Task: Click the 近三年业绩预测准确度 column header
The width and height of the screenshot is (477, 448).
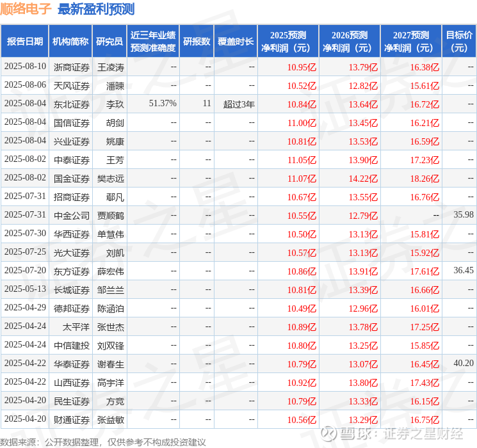Action: click(x=153, y=41)
